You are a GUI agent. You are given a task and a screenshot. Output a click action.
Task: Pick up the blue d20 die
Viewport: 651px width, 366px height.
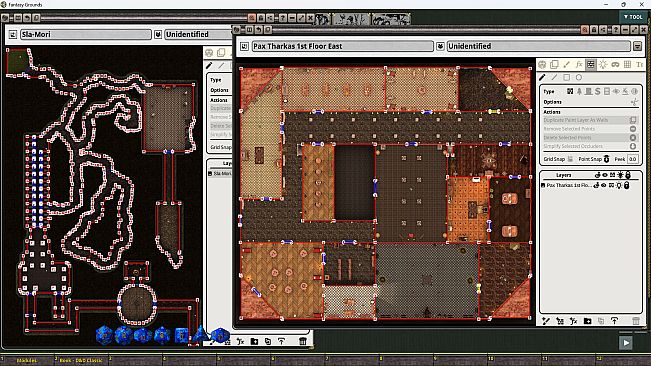(104, 335)
